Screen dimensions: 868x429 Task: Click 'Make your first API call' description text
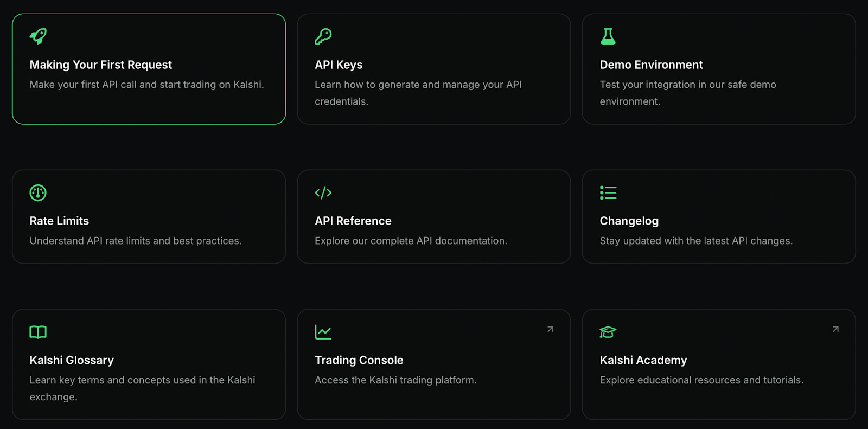pyautogui.click(x=146, y=85)
